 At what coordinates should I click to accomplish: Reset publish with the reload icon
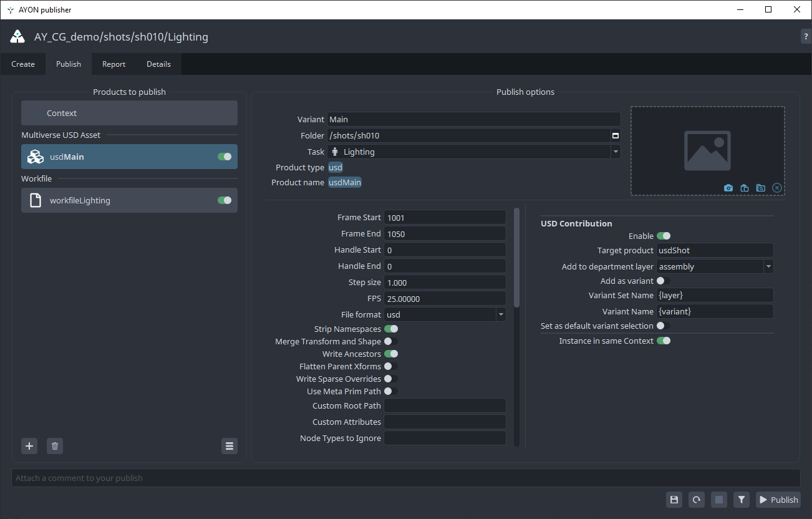697,500
